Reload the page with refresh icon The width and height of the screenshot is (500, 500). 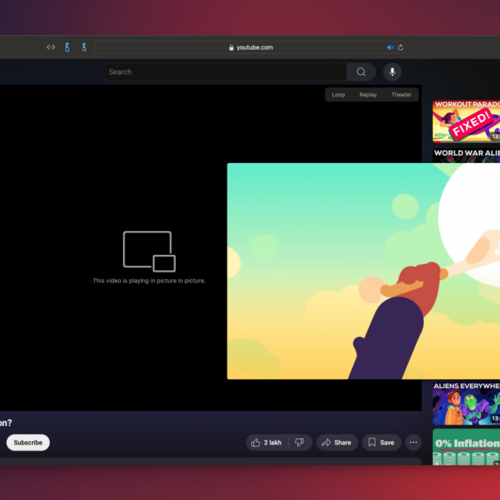(x=401, y=47)
